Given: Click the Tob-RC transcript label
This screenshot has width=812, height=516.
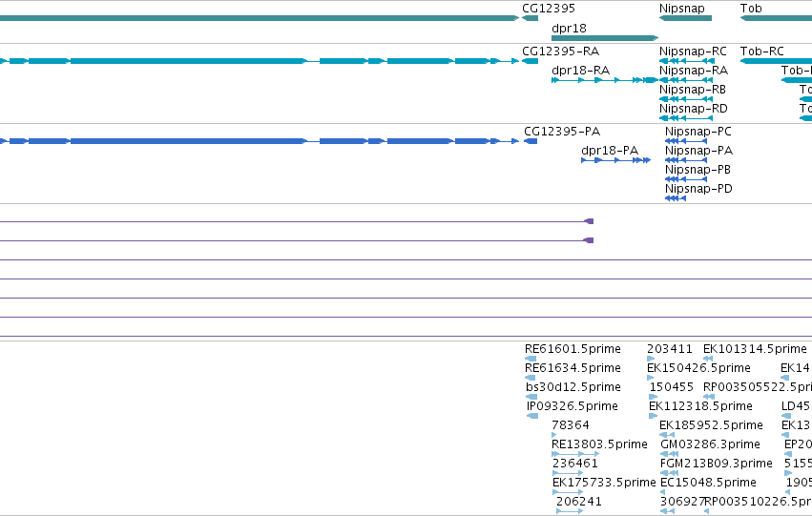Looking at the screenshot, I should 761,52.
